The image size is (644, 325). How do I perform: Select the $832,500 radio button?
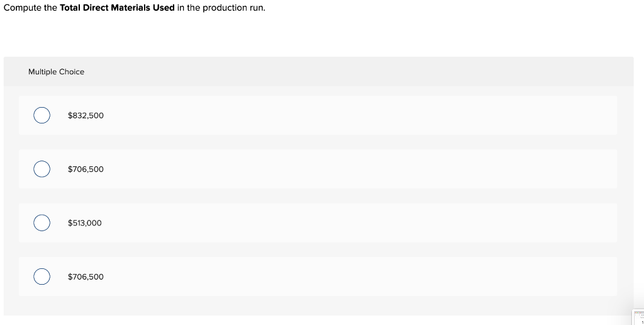pos(42,115)
